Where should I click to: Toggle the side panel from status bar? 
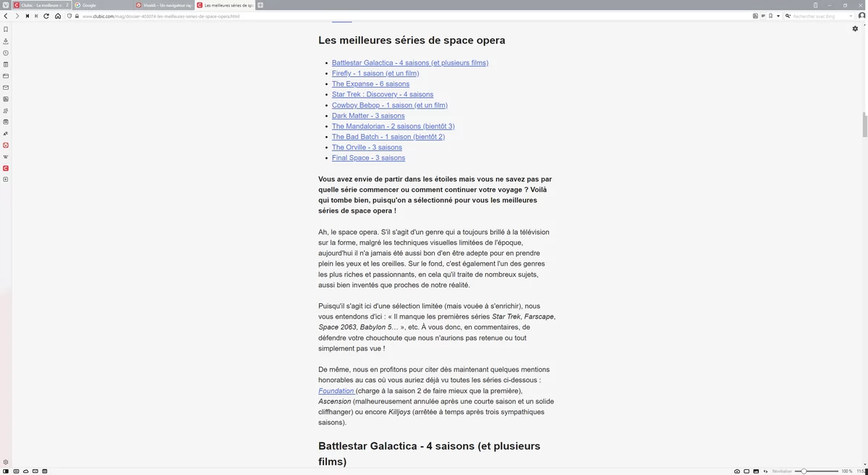6,471
